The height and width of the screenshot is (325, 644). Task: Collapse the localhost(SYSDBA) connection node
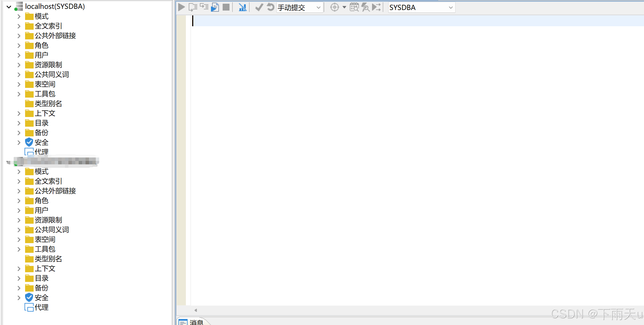(9, 7)
